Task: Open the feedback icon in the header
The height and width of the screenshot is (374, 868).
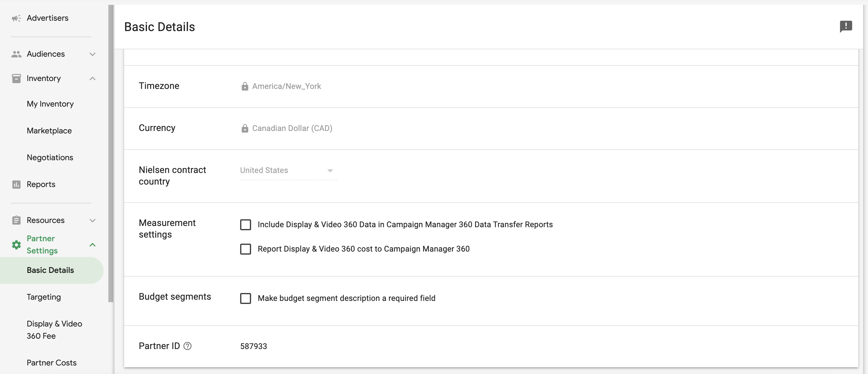Action: (846, 26)
